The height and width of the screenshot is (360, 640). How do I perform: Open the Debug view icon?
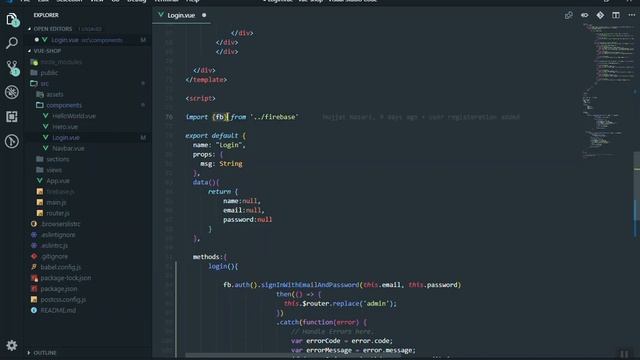coord(12,92)
